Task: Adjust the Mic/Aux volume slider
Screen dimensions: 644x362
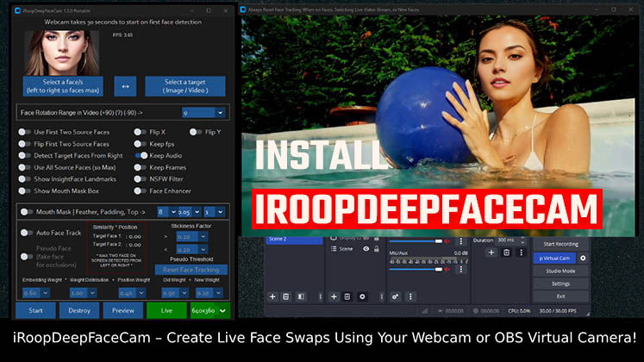Action: pos(416,269)
